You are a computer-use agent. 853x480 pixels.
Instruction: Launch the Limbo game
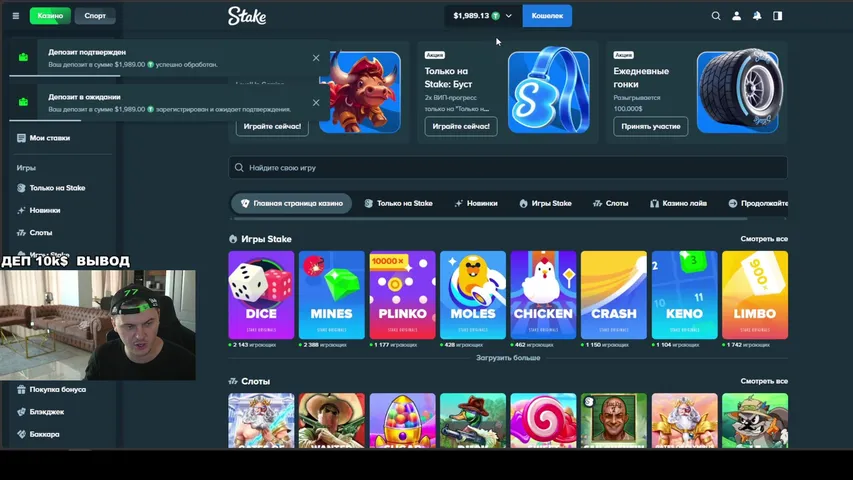(x=755, y=295)
